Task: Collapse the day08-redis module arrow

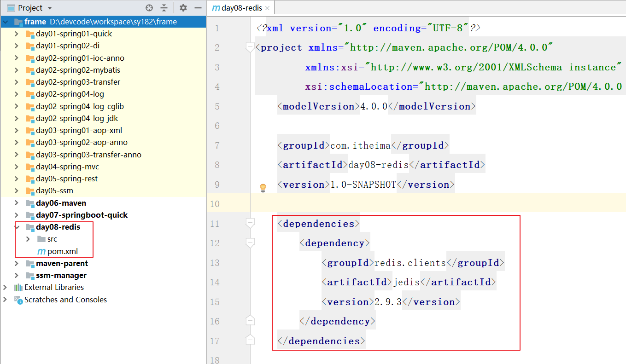Action: (x=17, y=227)
